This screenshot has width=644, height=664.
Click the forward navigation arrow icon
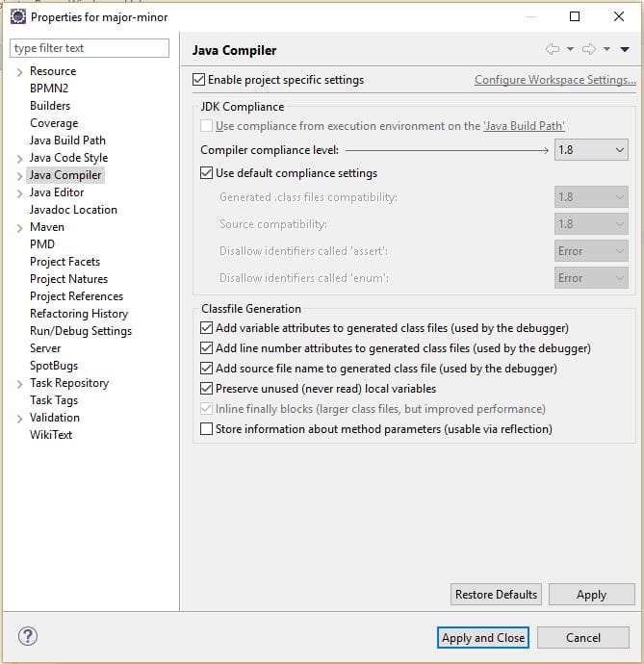click(589, 49)
